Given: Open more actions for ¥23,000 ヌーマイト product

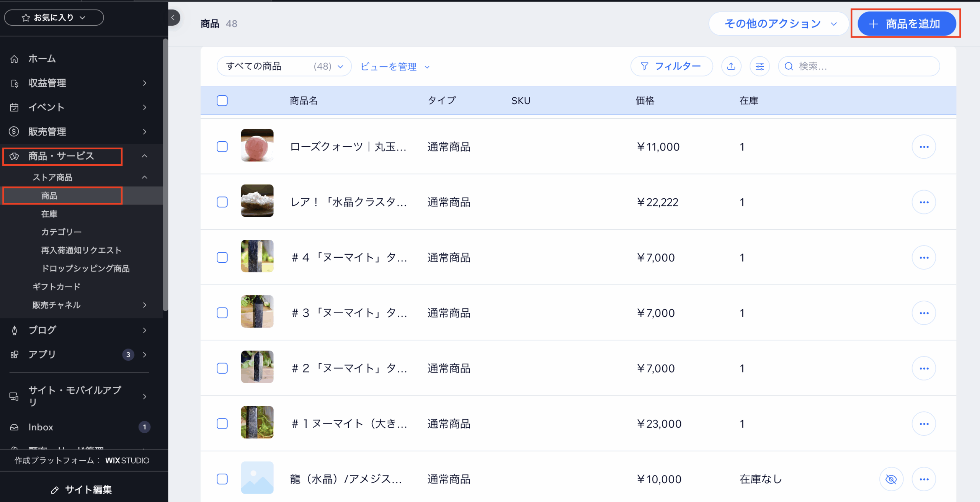Looking at the screenshot, I should tap(924, 424).
